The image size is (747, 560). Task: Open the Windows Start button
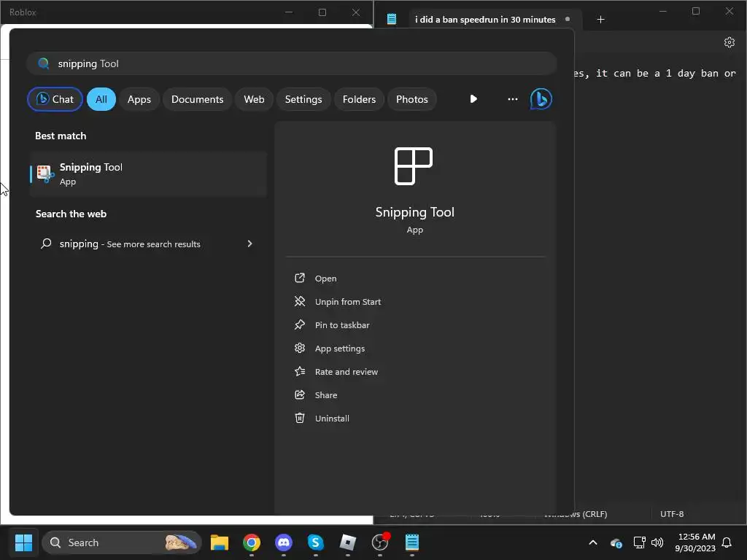pos(23,542)
